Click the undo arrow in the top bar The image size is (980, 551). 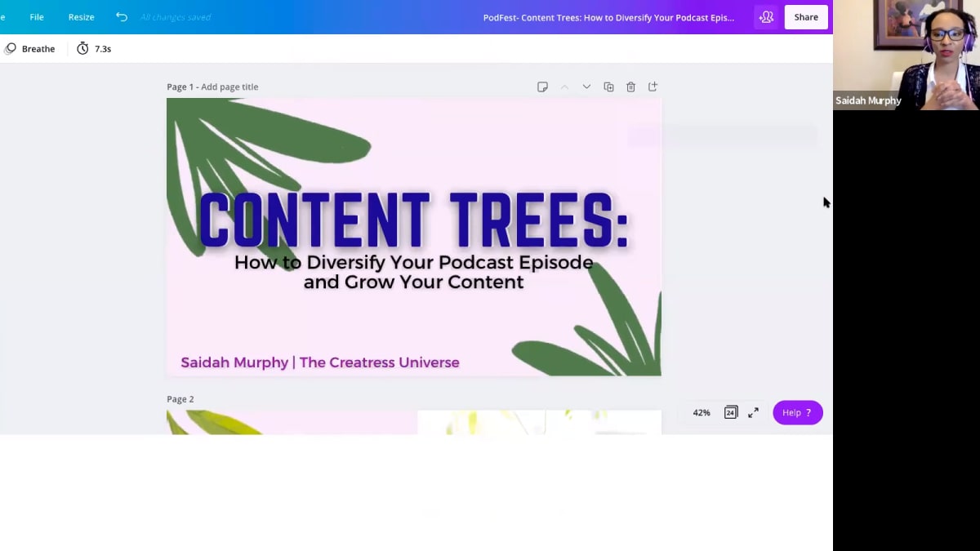point(122,16)
